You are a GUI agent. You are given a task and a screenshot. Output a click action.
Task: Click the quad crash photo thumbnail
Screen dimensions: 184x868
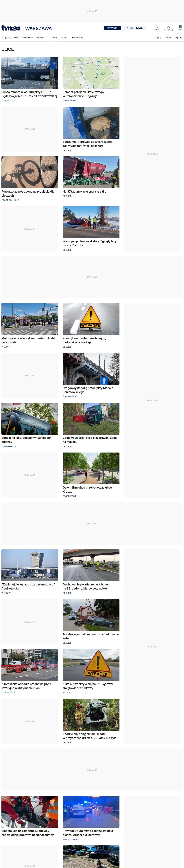click(91, 615)
